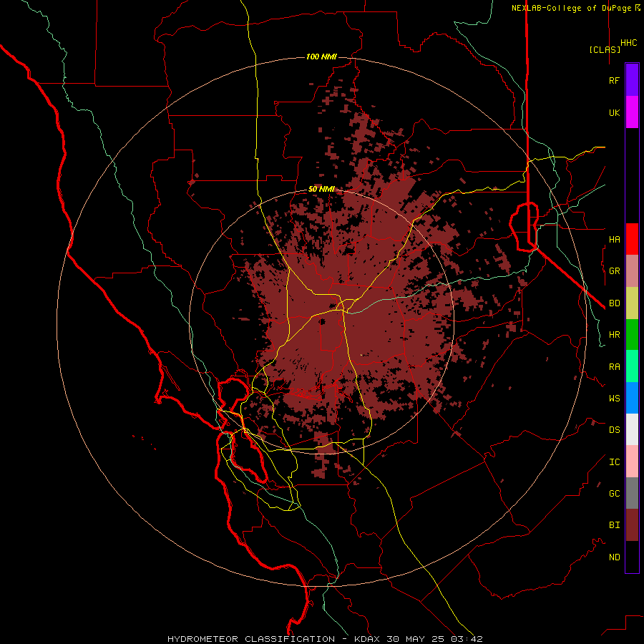Click the GR pink-brown legend swatch
The width and height of the screenshot is (644, 644).
point(632,271)
